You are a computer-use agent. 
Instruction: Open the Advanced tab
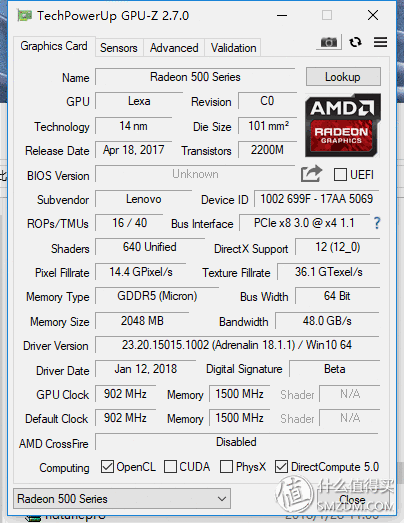[x=174, y=48]
